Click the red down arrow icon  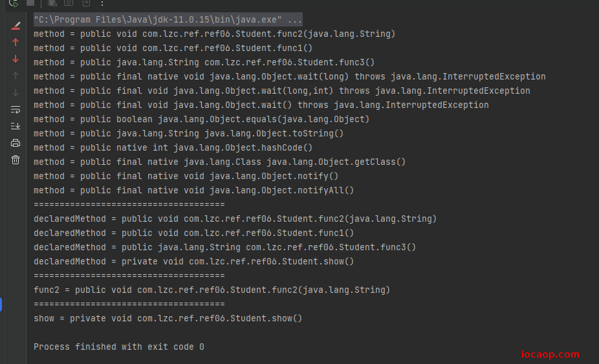click(16, 59)
